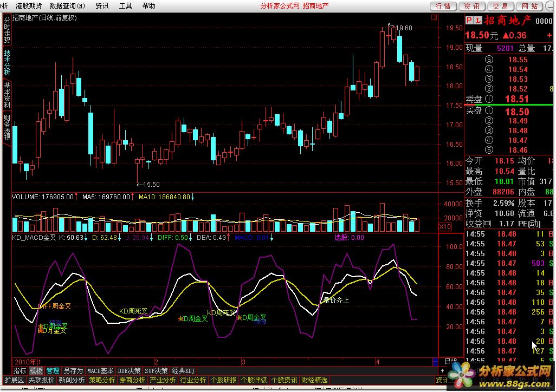Click the 选股: 0.00 label
This screenshot has height=392, width=556.
350,238
